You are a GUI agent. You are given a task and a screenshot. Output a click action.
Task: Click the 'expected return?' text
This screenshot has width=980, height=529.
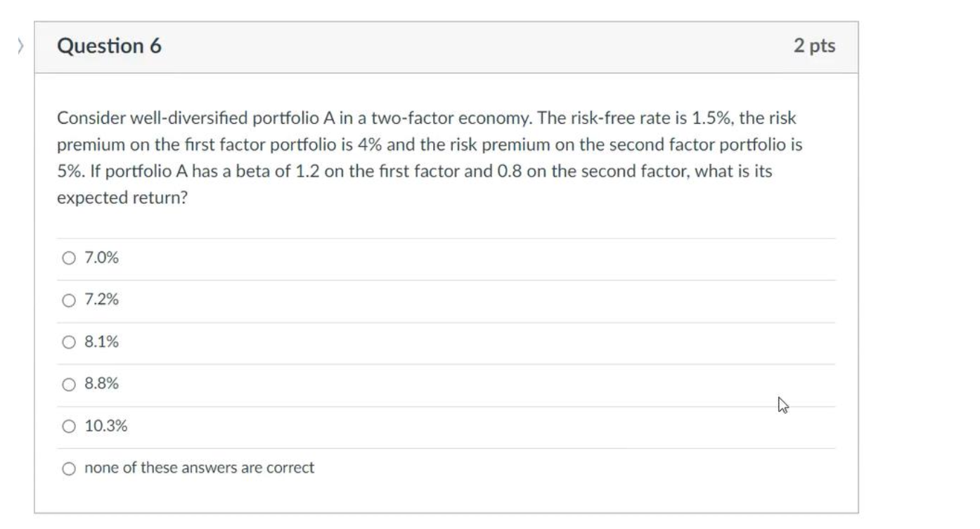[x=122, y=198]
